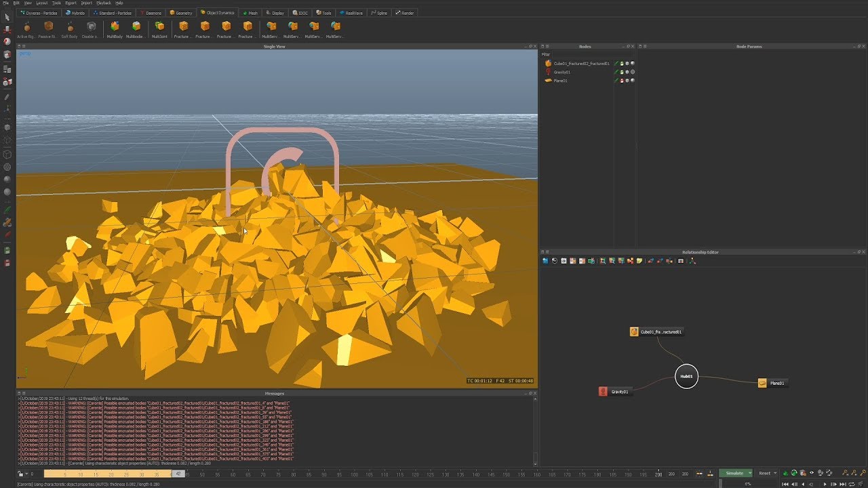Open the Layout menu
Screen dimensions: 868x488
click(42, 3)
